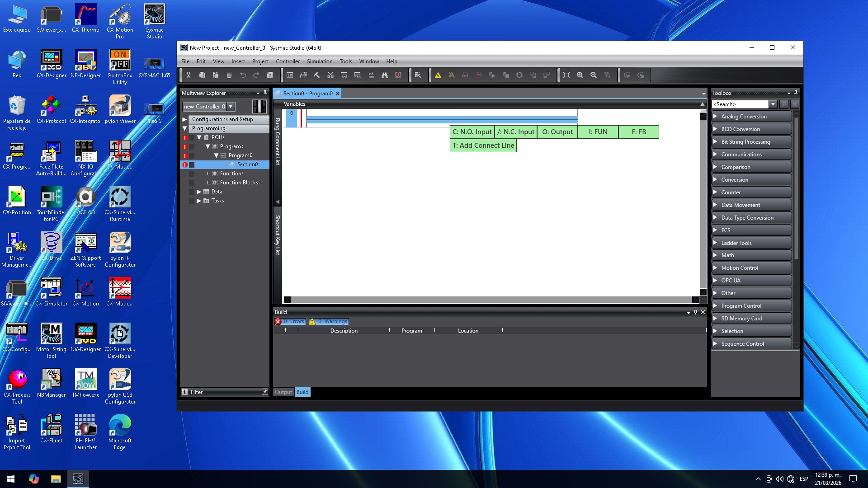Open the 3D view icon
This screenshot has height=488, width=868.
pyautogui.click(x=290, y=75)
